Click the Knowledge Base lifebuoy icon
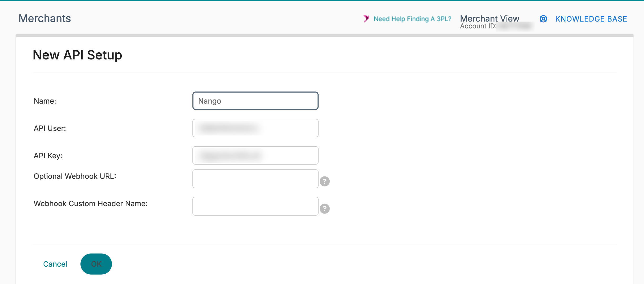 [543, 19]
